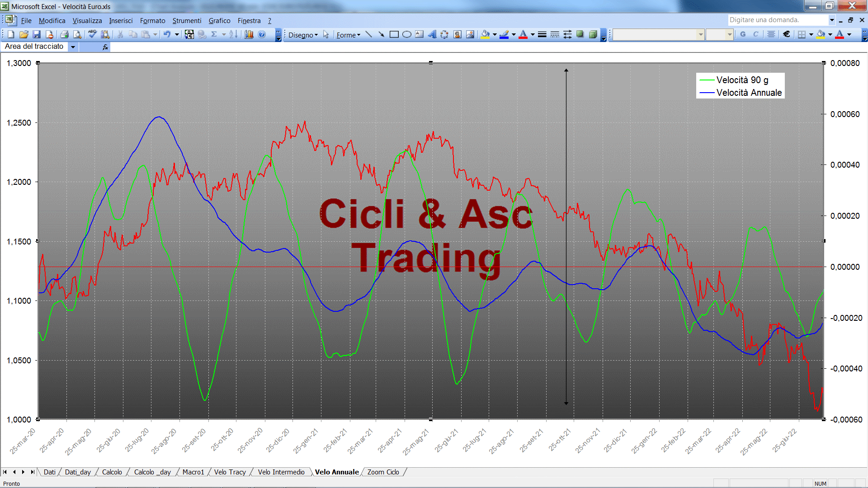This screenshot has width=868, height=488.
Task: Open the File menu
Action: coord(26,21)
